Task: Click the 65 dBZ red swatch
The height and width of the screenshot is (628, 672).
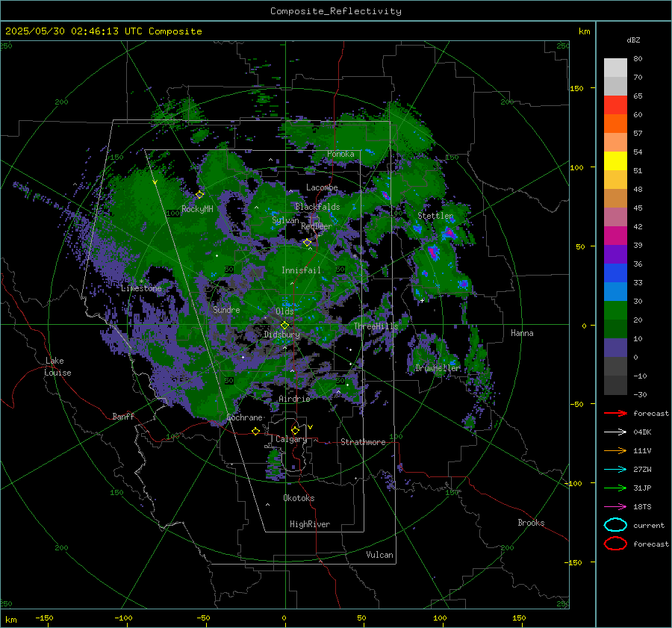Action: coord(615,105)
